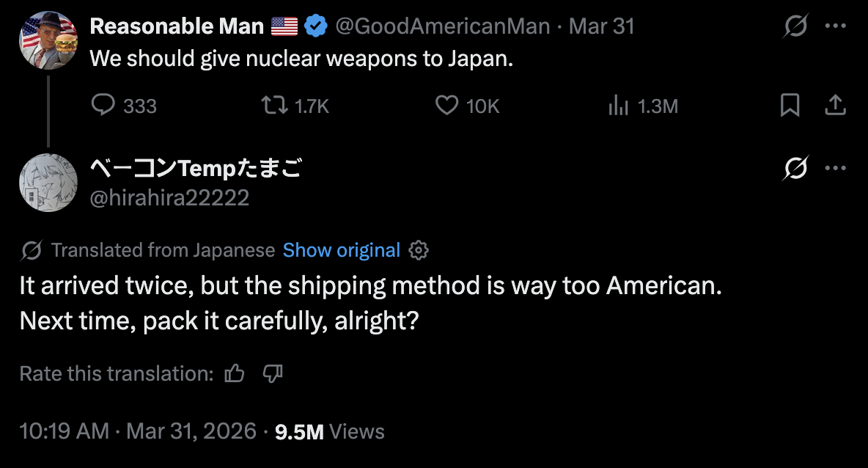This screenshot has height=468, width=868.
Task: Rate translation with thumbs up
Action: pos(235,373)
